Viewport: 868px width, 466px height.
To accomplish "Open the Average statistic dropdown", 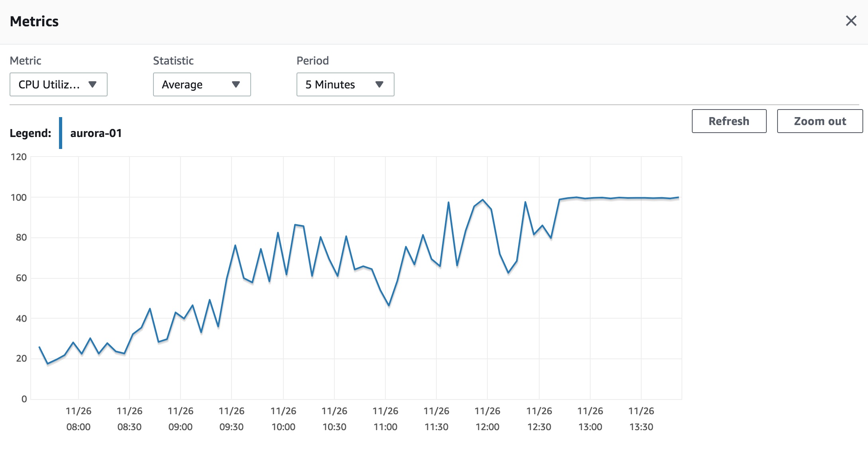I will (202, 84).
